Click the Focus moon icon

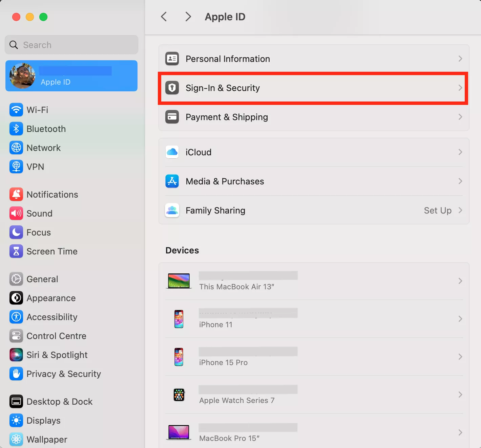click(x=16, y=232)
